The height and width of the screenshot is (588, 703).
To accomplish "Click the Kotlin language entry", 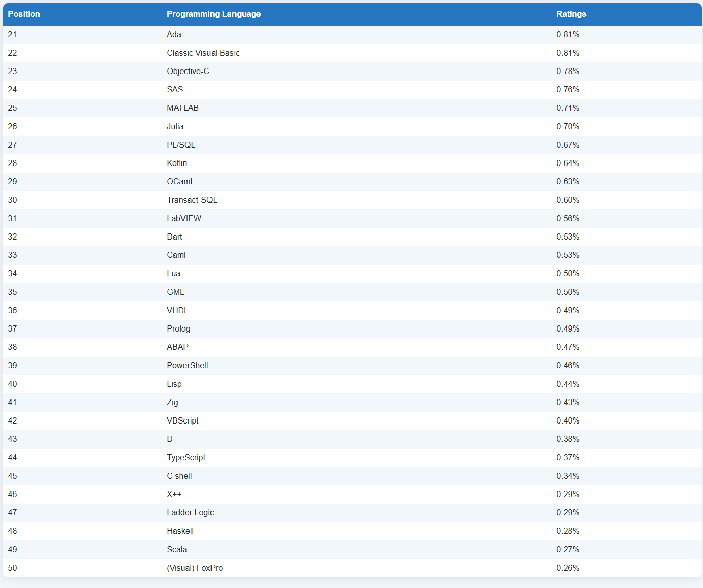I will tap(177, 163).
